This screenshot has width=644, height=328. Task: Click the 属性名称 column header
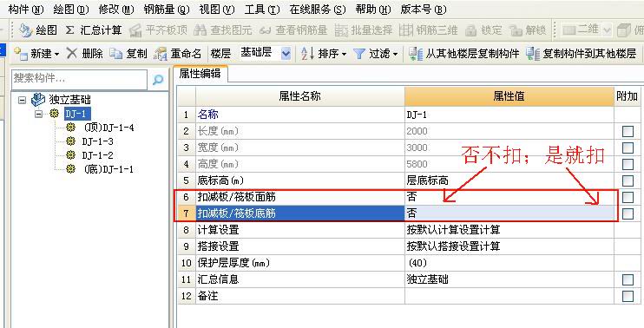tap(300, 96)
